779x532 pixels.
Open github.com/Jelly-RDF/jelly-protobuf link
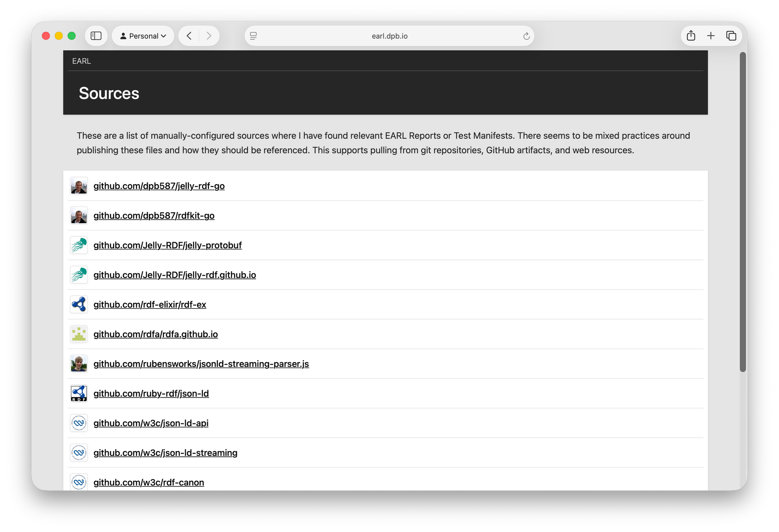[x=168, y=245]
